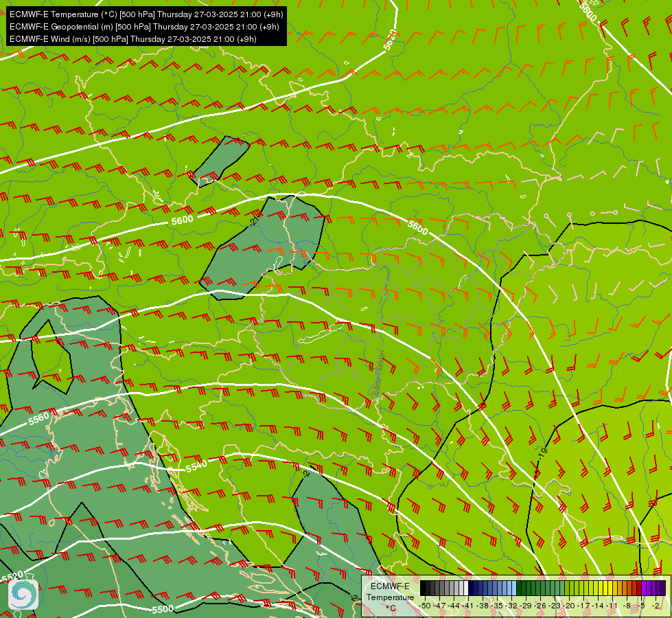672x618 pixels.
Task: Select the ECMWF-E Wind (m/s) title line
Action: coord(133,39)
